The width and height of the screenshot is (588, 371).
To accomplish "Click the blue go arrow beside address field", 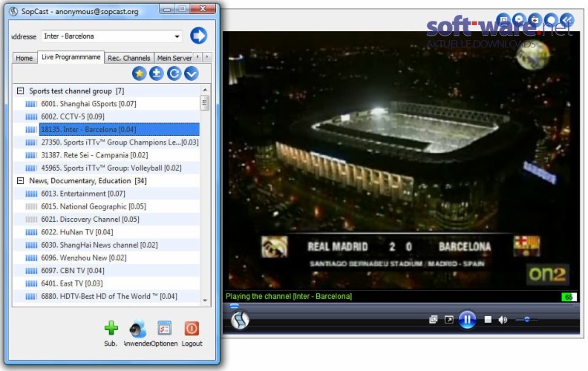I will point(198,36).
